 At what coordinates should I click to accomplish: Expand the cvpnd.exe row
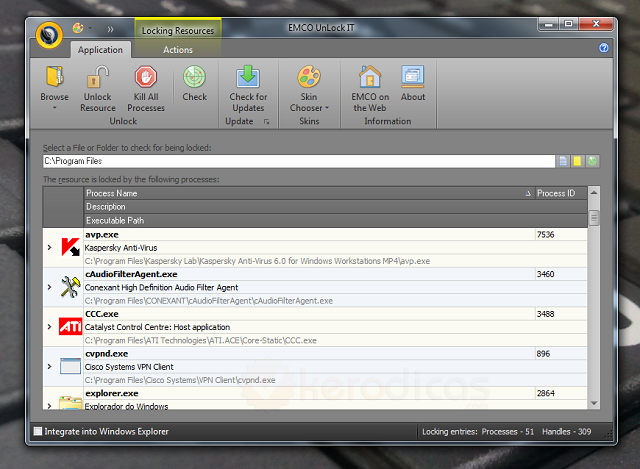49,366
